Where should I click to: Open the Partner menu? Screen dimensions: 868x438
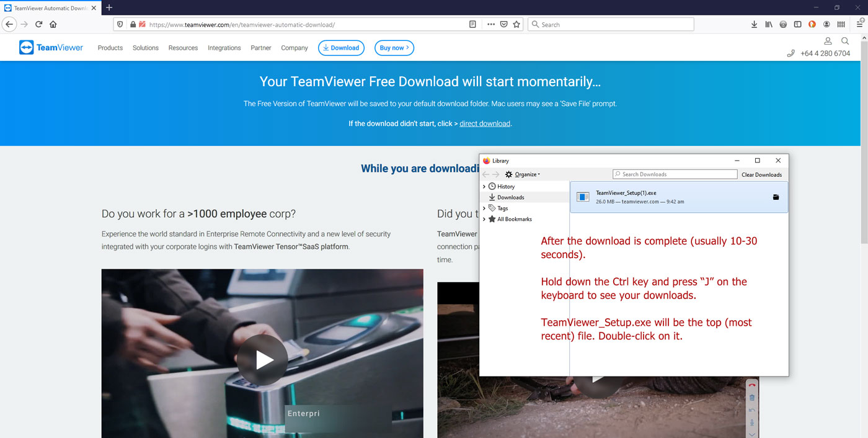click(261, 48)
